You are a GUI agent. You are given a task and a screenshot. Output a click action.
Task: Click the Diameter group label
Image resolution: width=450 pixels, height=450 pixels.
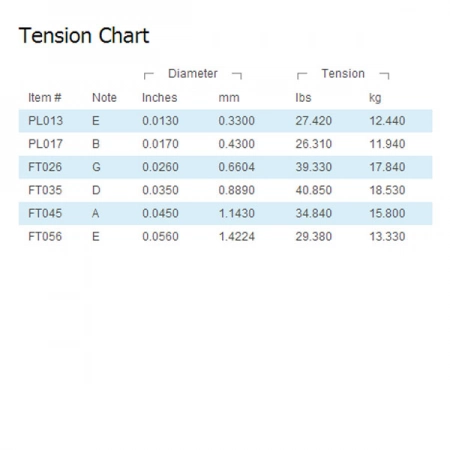(x=193, y=74)
